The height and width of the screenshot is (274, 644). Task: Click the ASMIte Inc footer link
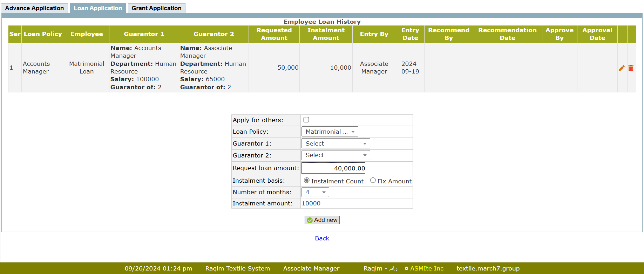427,268
